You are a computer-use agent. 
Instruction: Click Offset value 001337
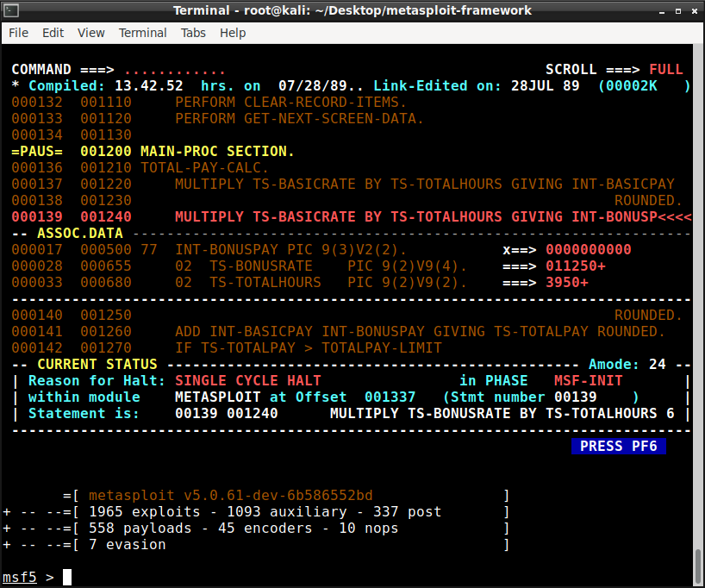tap(390, 397)
